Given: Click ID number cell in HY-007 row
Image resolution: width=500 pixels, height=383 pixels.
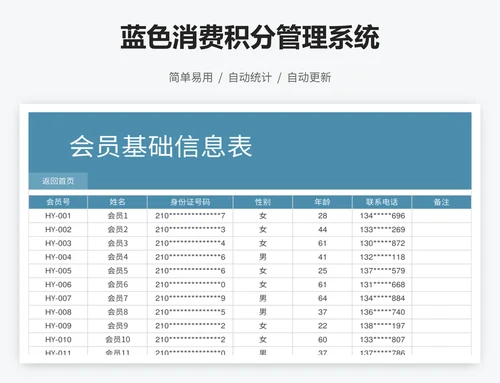Looking at the screenshot, I should (x=190, y=298).
